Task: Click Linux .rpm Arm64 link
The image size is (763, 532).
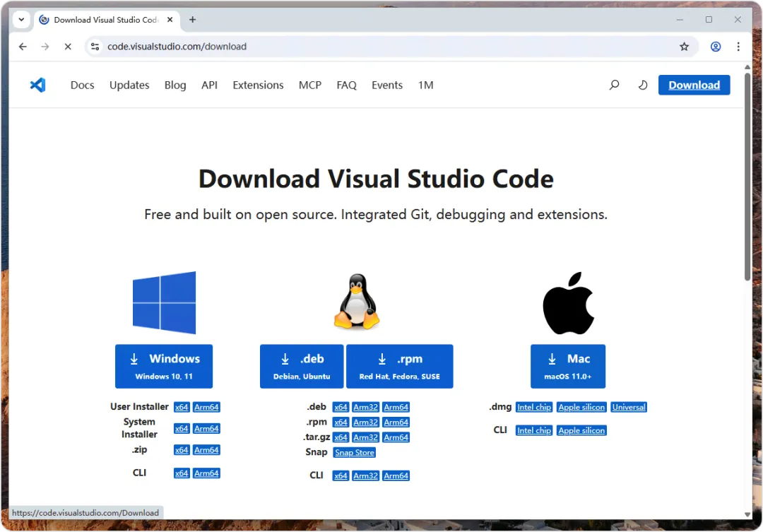Action: (396, 422)
